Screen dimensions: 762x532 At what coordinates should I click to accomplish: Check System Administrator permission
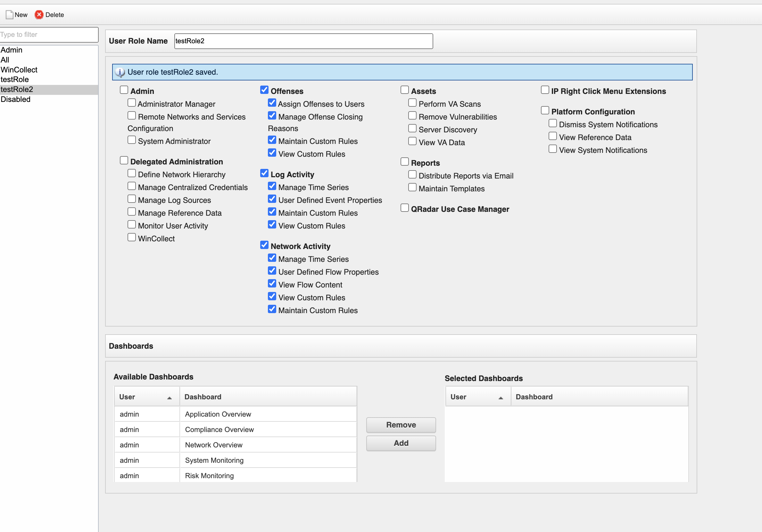[131, 140]
